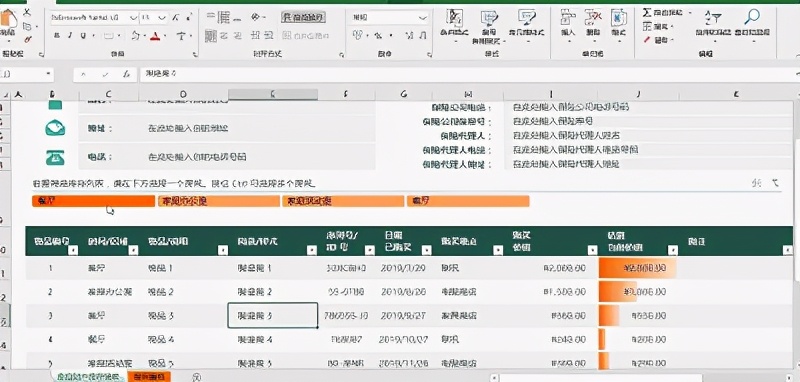Apply the red font color A

point(155,36)
